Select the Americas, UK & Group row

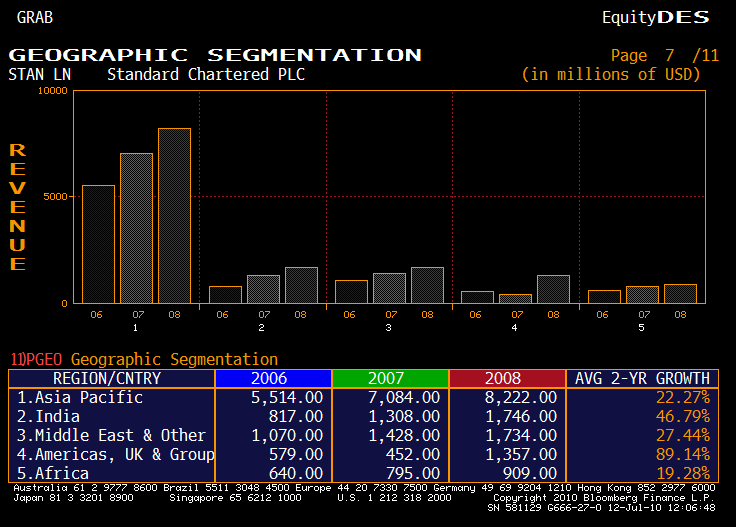(116, 454)
